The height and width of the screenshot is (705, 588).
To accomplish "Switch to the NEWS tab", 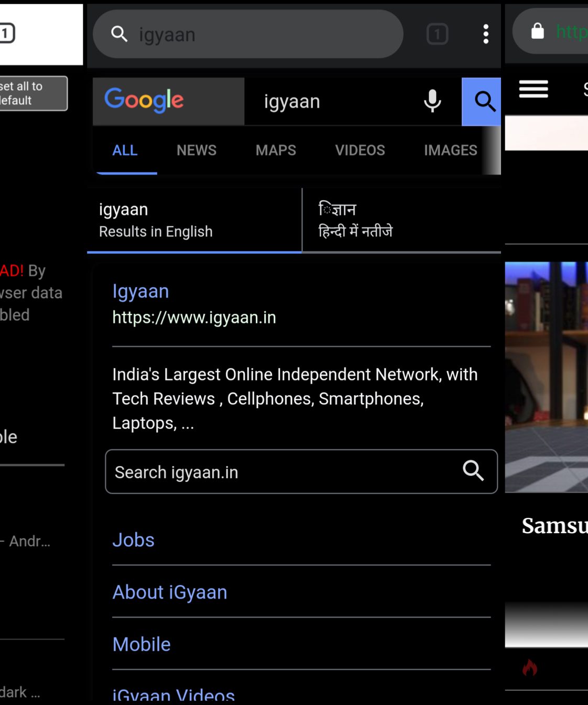I will point(196,150).
